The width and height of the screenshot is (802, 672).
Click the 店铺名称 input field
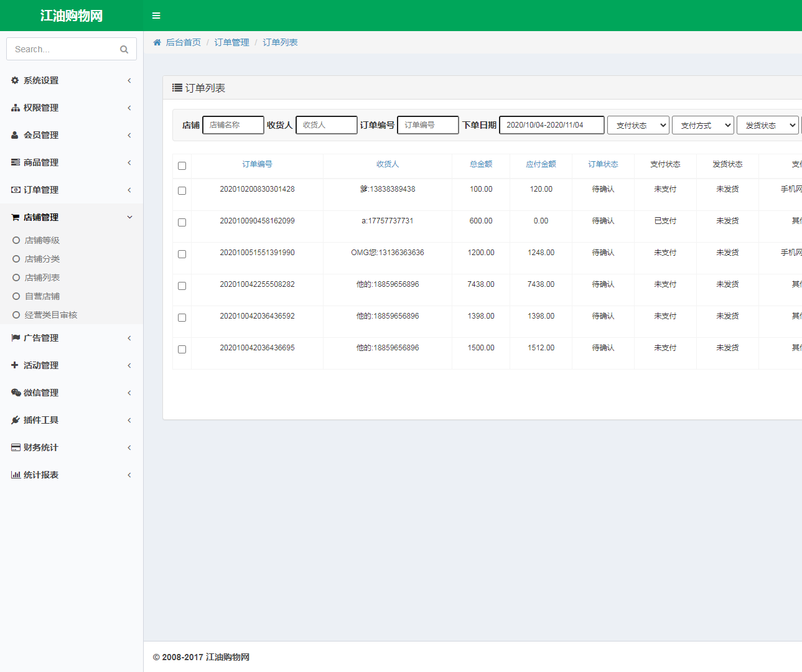(x=233, y=125)
